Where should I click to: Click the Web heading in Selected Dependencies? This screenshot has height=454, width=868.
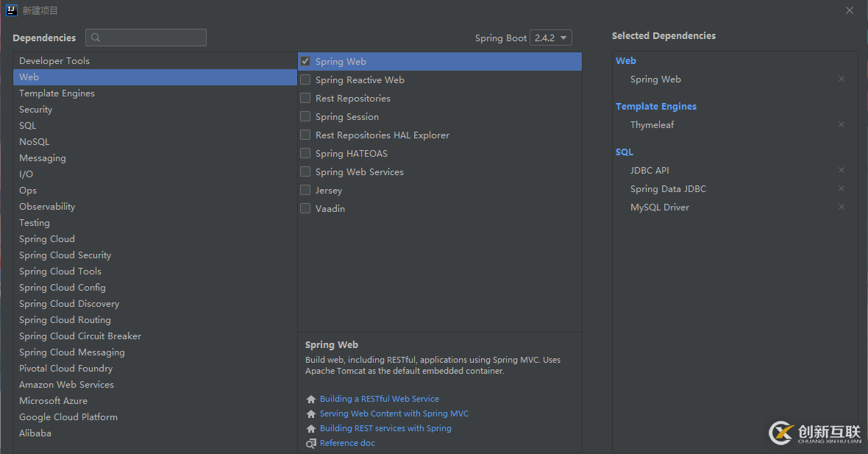[625, 61]
